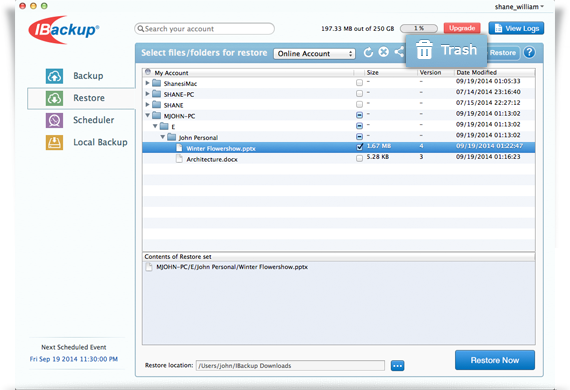Collapse the John Personal folder
Image resolution: width=570 pixels, height=390 pixels.
tap(162, 137)
